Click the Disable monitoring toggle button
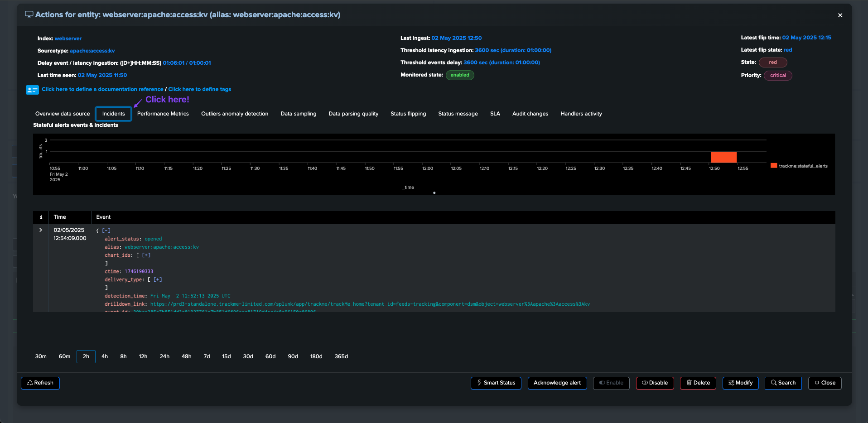The width and height of the screenshot is (868, 423). click(x=655, y=383)
